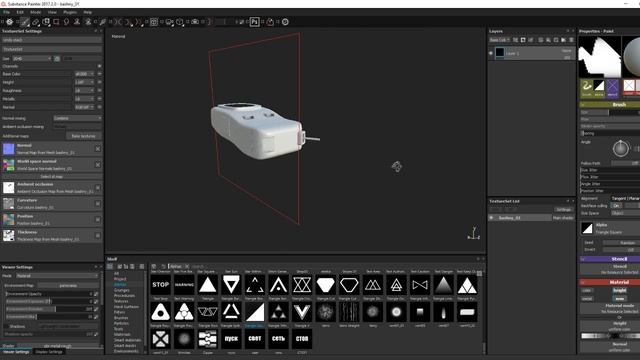
Task: Select the purple stencil tab icon
Action: tap(612, 88)
